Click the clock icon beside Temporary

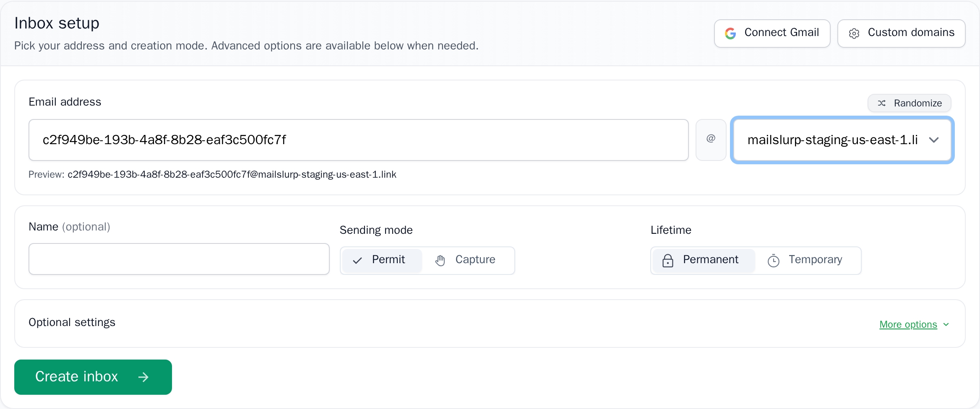pyautogui.click(x=774, y=260)
